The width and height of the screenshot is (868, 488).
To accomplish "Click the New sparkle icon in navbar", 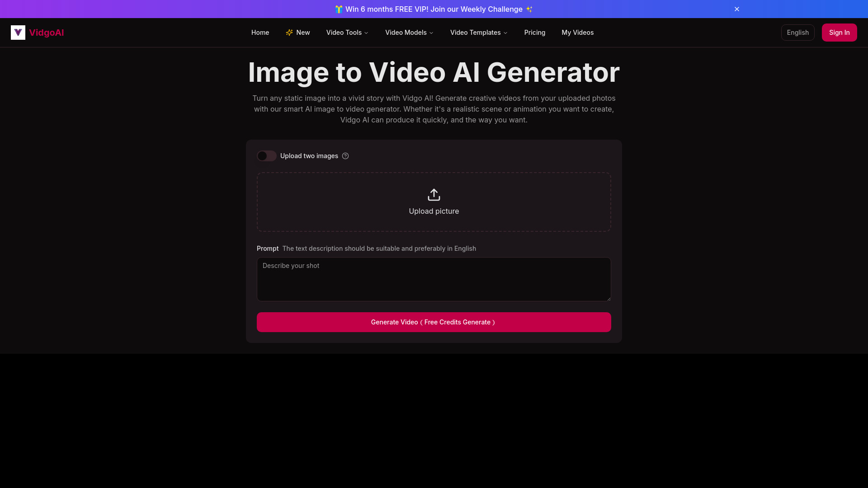I will (x=289, y=32).
